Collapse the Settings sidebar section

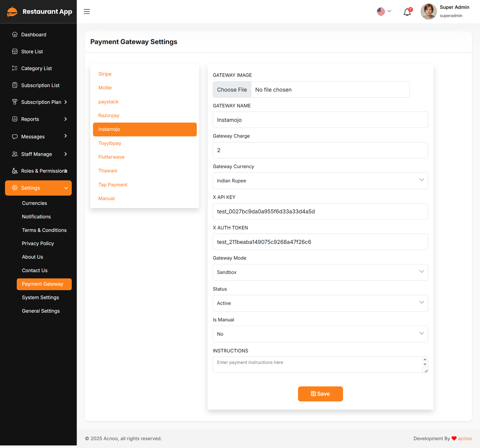click(38, 188)
